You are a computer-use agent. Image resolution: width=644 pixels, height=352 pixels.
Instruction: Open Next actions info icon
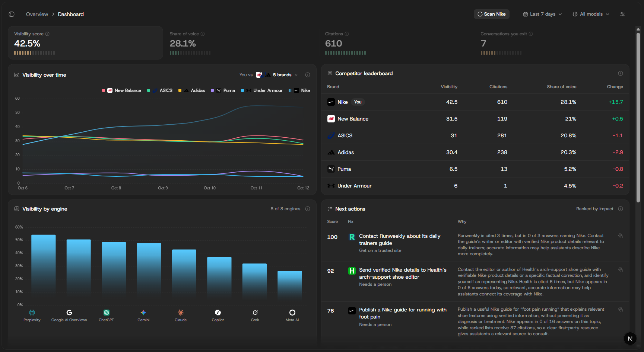pyautogui.click(x=621, y=209)
